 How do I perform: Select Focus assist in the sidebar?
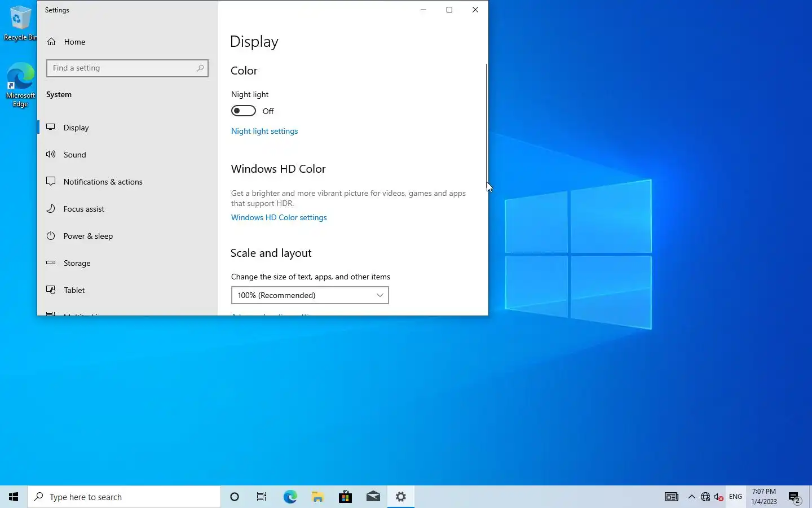pyautogui.click(x=127, y=209)
